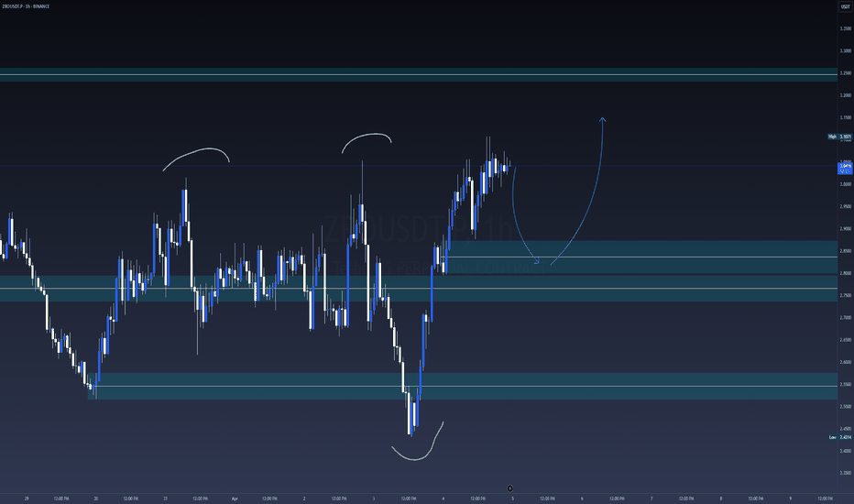Click the blue current price tag on scale
The image size is (854, 504).
(845, 169)
